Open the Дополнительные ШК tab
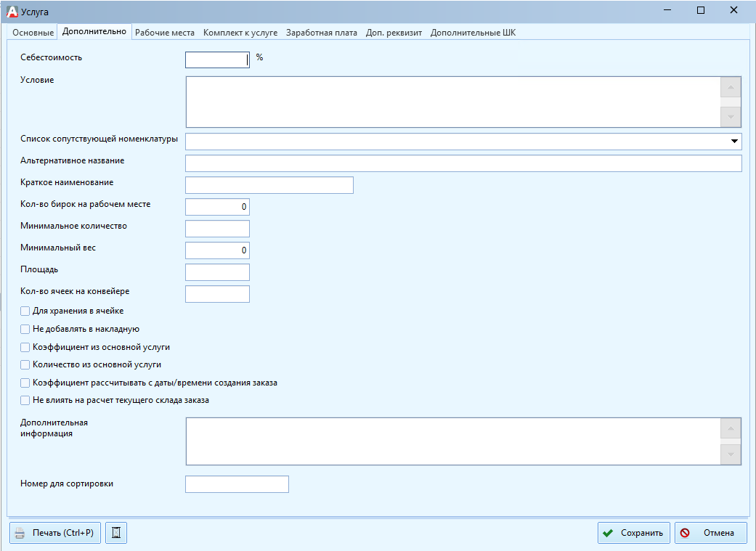756x551 pixels. coord(473,32)
